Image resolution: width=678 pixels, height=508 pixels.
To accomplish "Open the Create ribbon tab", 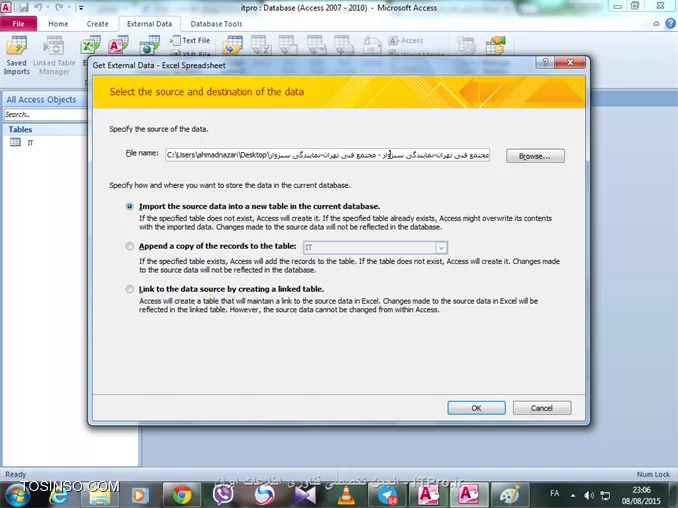I will 97,23.
